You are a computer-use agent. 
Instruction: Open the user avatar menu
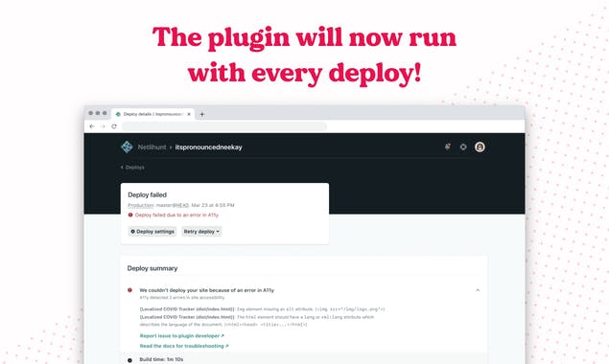[x=480, y=147]
